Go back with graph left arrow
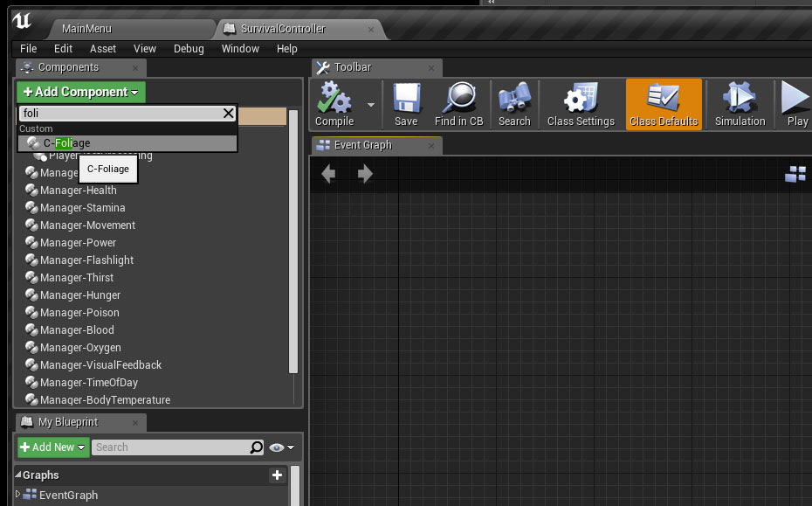This screenshot has width=812, height=506. [328, 174]
